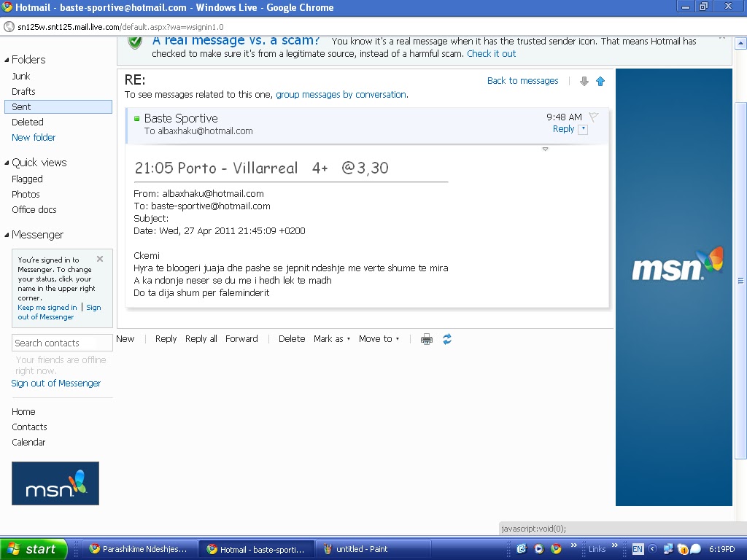Click the green online status square by Baste Sportive
This screenshot has height=560, width=747.
pos(136,119)
